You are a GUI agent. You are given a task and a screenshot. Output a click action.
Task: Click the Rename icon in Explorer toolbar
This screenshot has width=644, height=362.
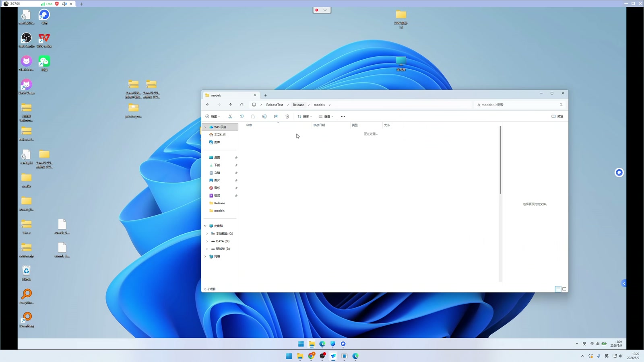pyautogui.click(x=264, y=117)
